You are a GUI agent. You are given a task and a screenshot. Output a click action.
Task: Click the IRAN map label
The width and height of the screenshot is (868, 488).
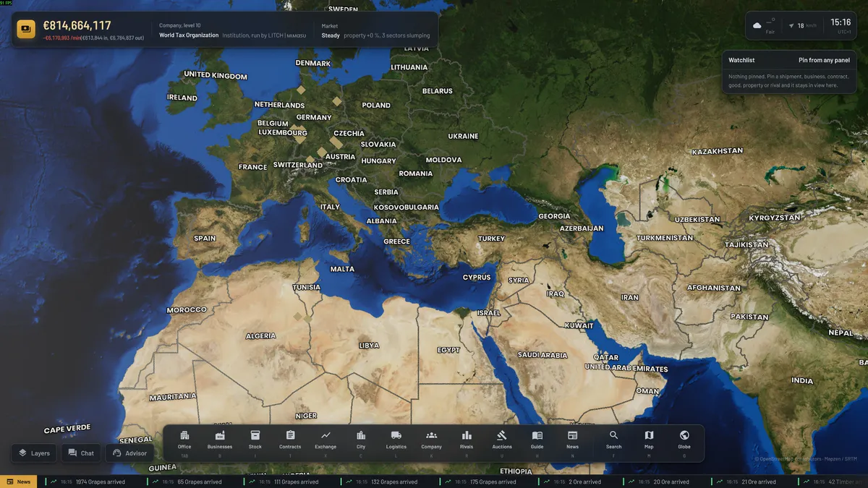630,297
